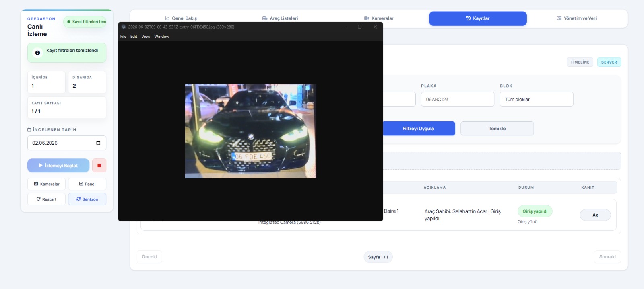The height and width of the screenshot is (289, 644).
Task: Open the Window menu in image viewer
Action: point(161,37)
